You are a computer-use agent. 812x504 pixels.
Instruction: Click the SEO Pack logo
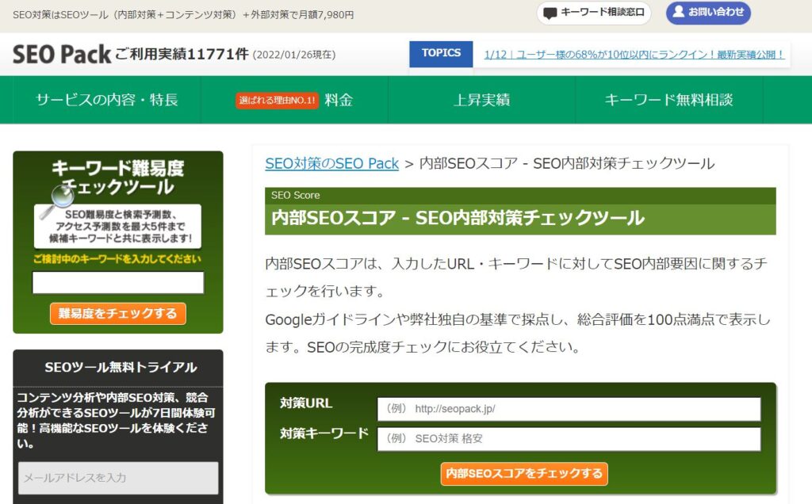click(x=62, y=55)
